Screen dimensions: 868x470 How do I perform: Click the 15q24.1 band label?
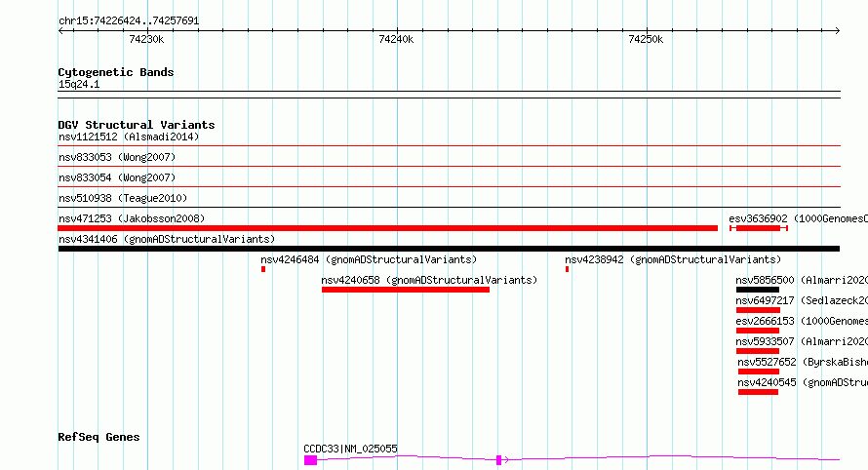(79, 84)
